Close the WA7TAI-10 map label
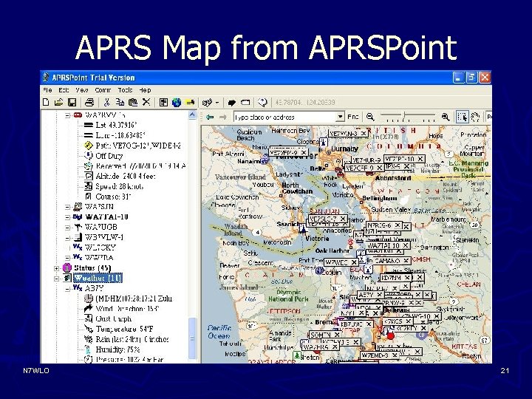Screen dimensions: 532x399 pos(406,245)
